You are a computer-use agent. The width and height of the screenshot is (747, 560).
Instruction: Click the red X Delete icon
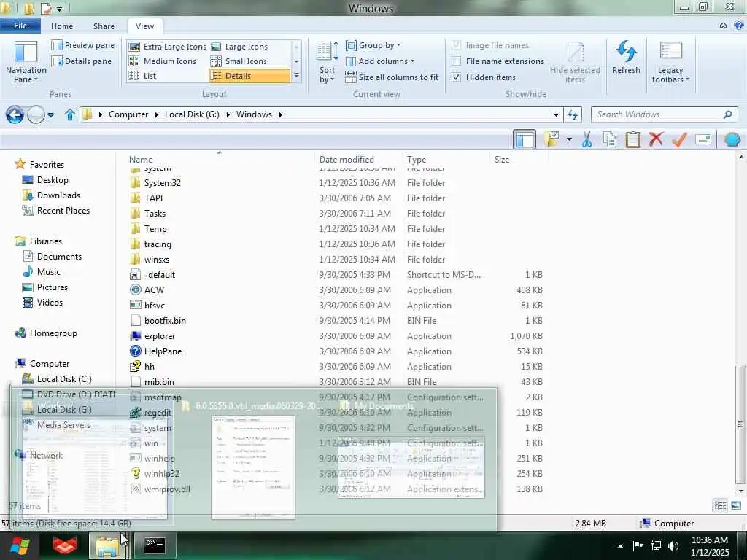[x=656, y=139]
